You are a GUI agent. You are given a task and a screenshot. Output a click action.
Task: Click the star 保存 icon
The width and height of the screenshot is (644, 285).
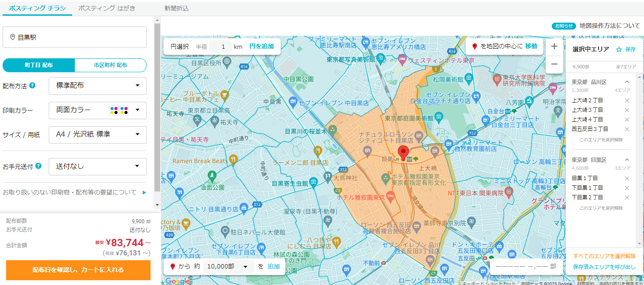click(619, 50)
